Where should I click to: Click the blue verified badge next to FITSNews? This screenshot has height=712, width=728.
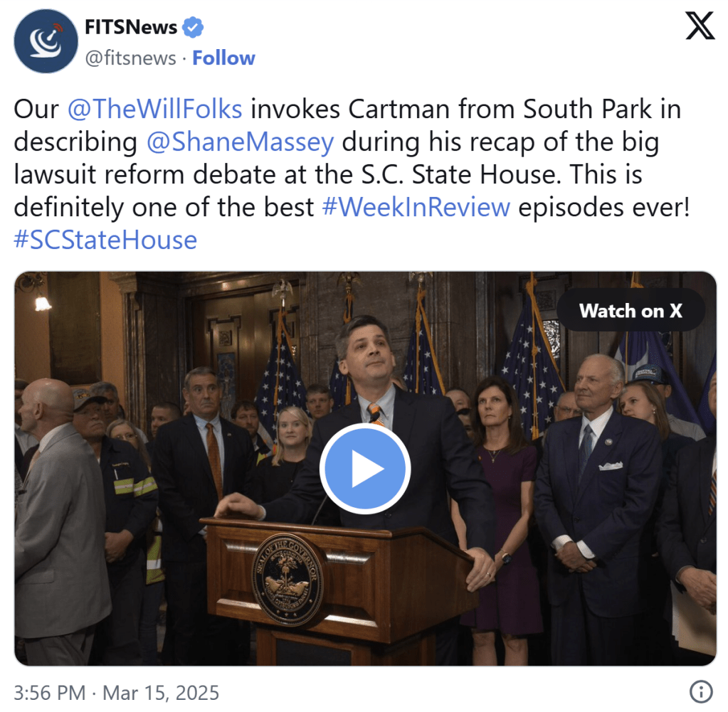coord(192,27)
